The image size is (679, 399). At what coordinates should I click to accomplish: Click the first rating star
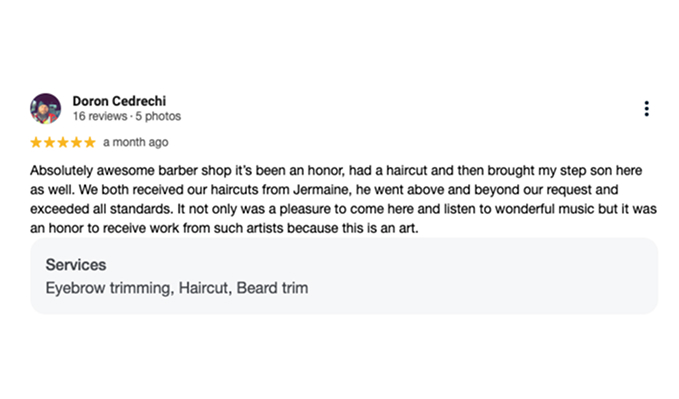click(x=36, y=142)
